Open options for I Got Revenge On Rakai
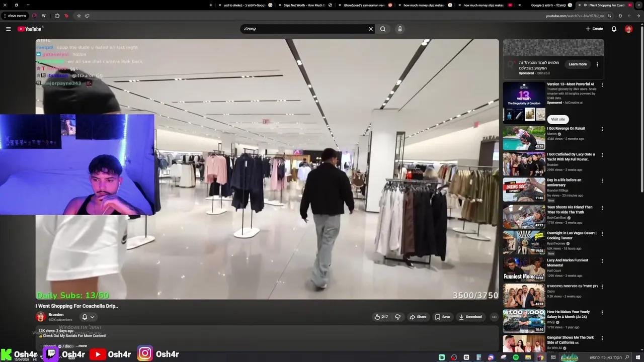This screenshot has height=362, width=644. click(602, 129)
